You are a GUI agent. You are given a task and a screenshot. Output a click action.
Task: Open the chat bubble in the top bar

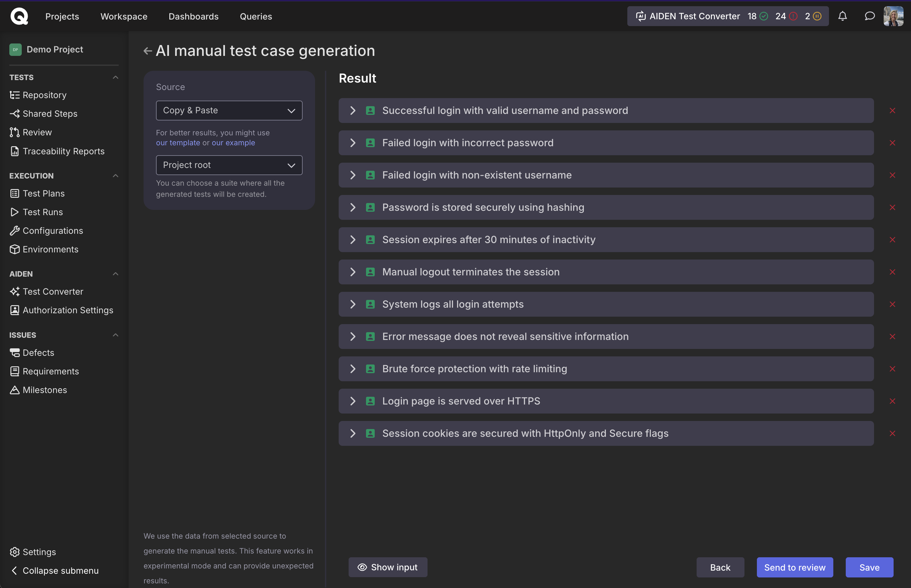(868, 16)
